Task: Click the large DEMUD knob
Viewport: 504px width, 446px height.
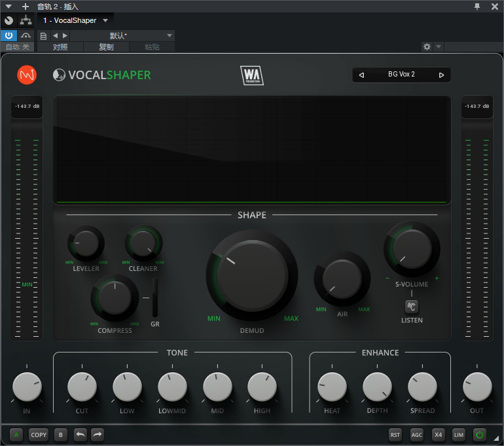Action: point(252,275)
